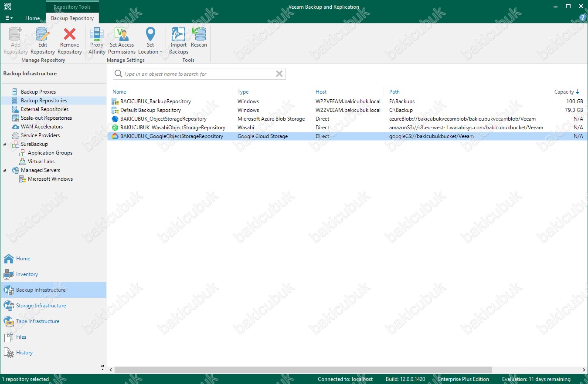Select the Managed Servers node
Screen dimensions: 588x384
click(x=41, y=170)
